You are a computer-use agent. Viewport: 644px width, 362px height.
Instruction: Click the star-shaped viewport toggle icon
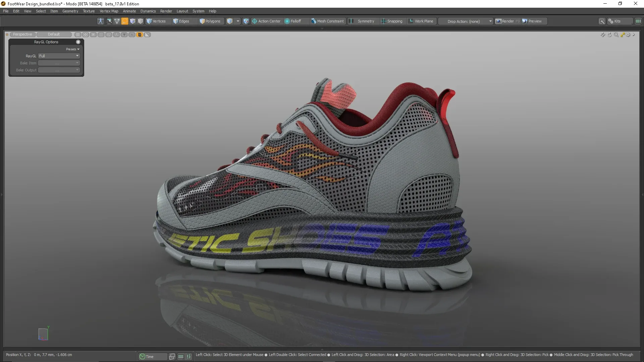click(x=124, y=35)
